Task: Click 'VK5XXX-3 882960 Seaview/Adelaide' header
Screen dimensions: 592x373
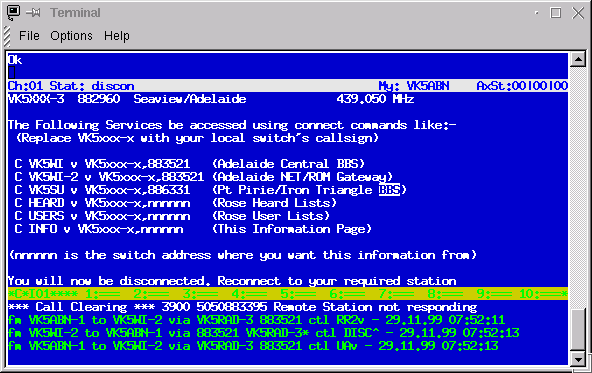Action: point(127,99)
